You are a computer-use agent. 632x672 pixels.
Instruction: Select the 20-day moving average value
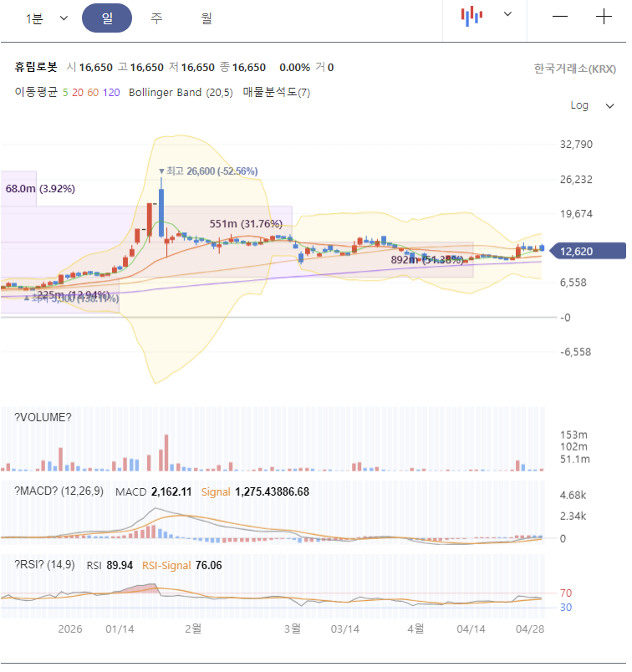point(78,93)
